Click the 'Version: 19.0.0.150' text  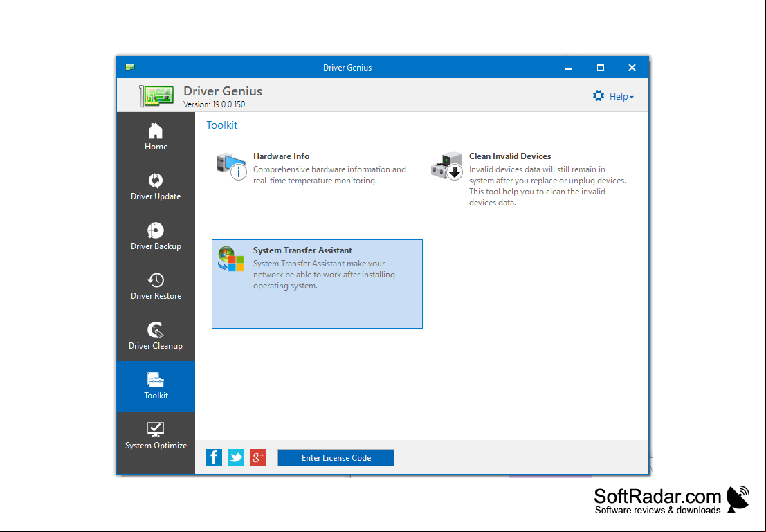214,104
